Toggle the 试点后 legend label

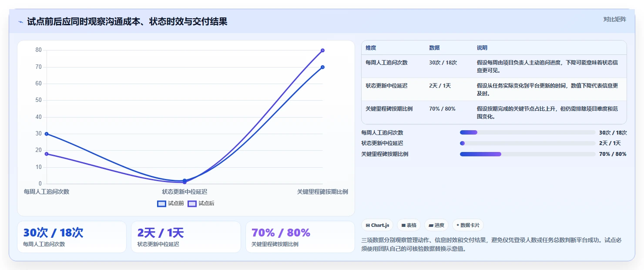pyautogui.click(x=206, y=203)
